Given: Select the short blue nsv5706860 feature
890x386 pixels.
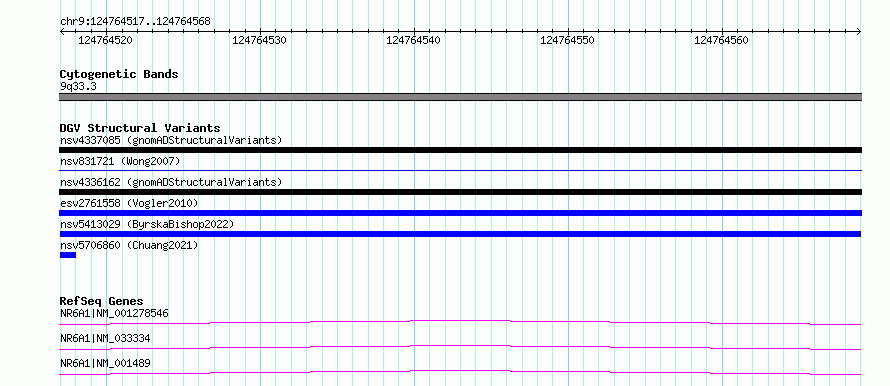Looking at the screenshot, I should click(x=68, y=255).
